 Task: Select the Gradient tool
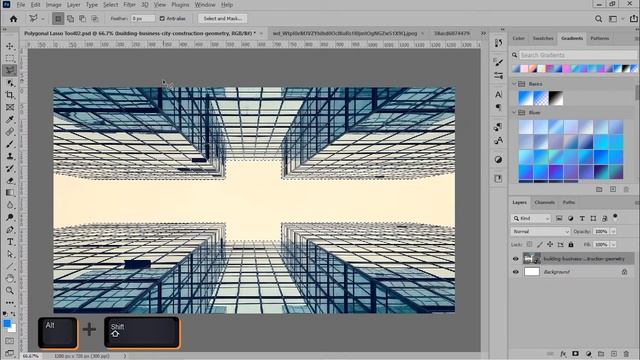[x=10, y=193]
